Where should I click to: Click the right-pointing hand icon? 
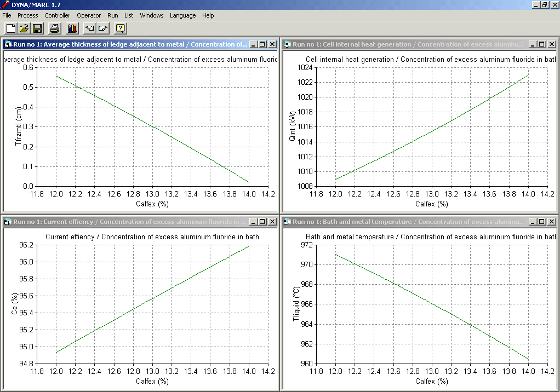tap(103, 28)
